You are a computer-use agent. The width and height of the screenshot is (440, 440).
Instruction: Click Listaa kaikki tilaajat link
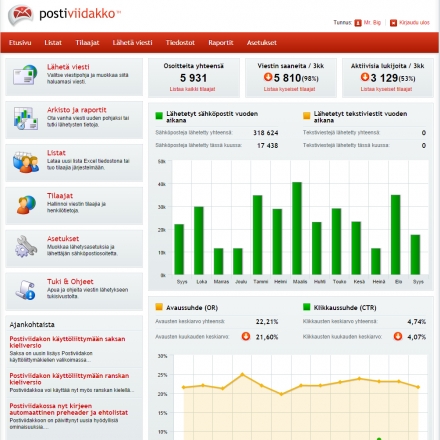click(x=192, y=89)
